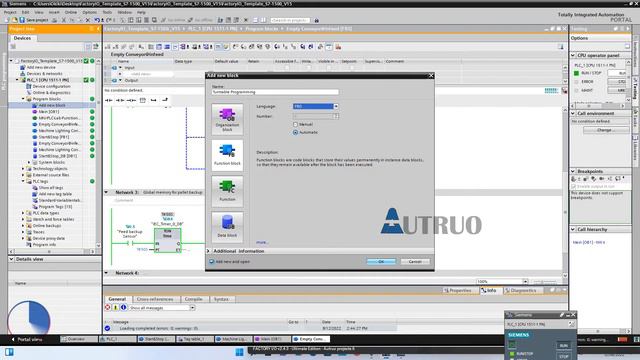Open the Project menu
Screen dimensions: 640x360
click(10, 13)
